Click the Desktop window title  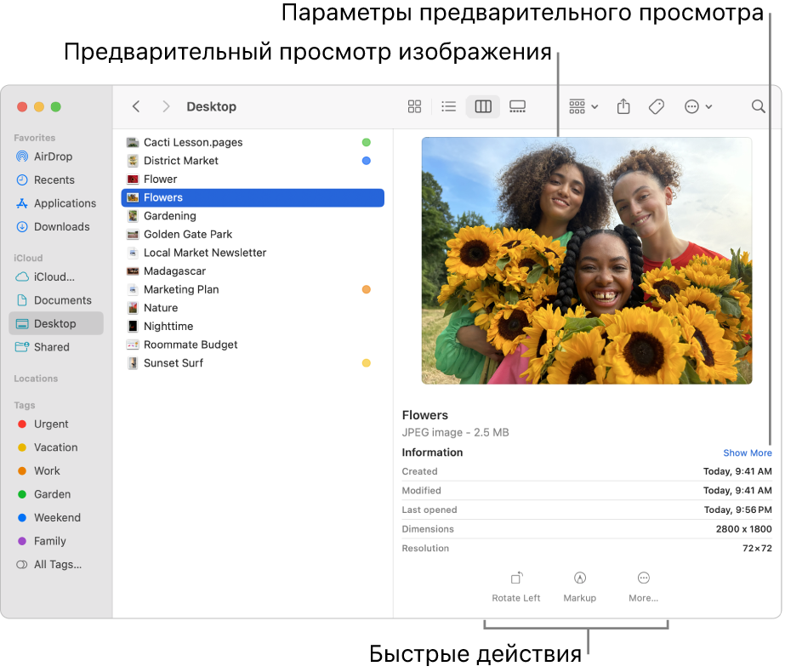(x=211, y=106)
